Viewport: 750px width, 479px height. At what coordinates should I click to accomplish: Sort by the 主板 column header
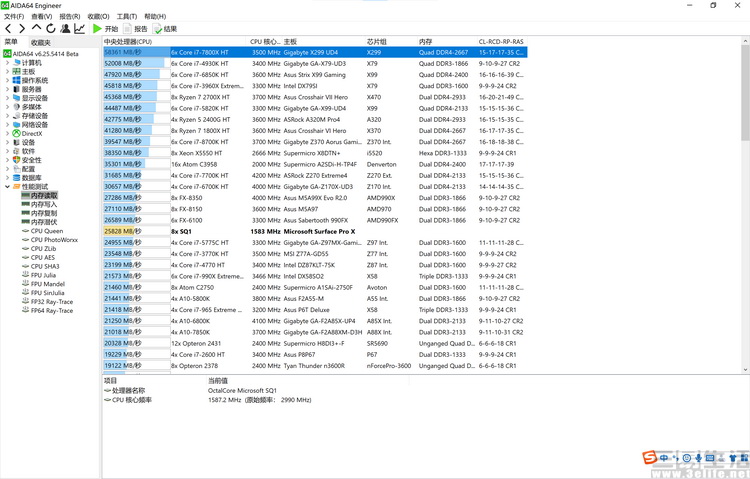[x=323, y=42]
